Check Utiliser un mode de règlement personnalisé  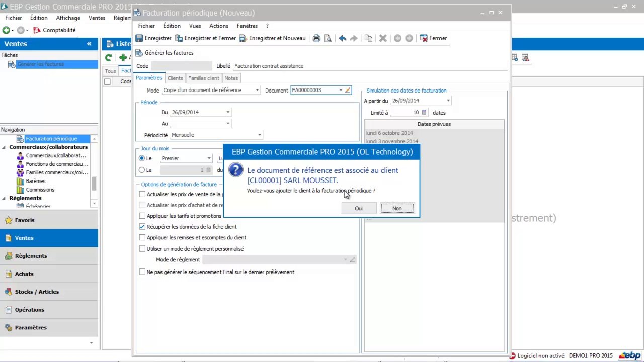coord(142,249)
